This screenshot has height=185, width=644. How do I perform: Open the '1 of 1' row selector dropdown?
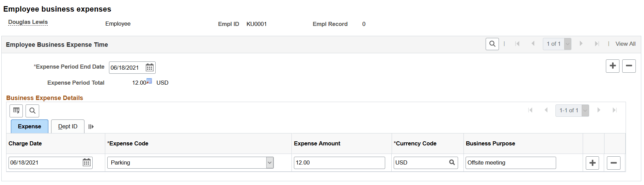[567, 44]
